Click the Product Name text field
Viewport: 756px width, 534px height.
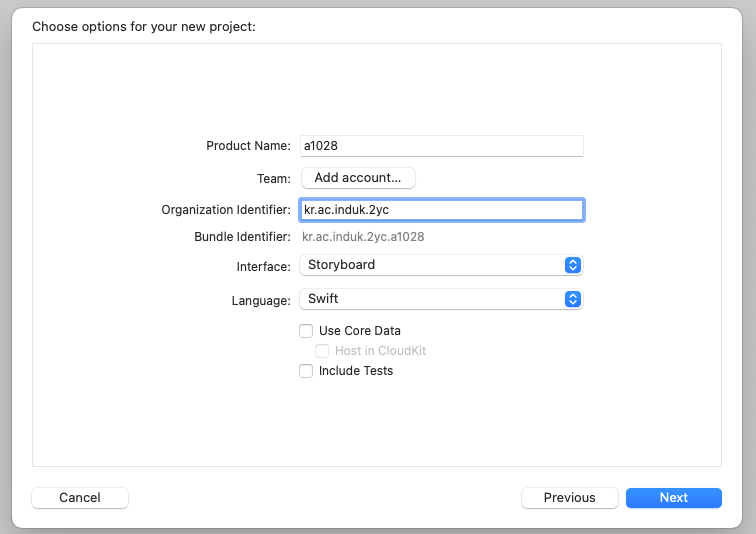[x=441, y=146]
